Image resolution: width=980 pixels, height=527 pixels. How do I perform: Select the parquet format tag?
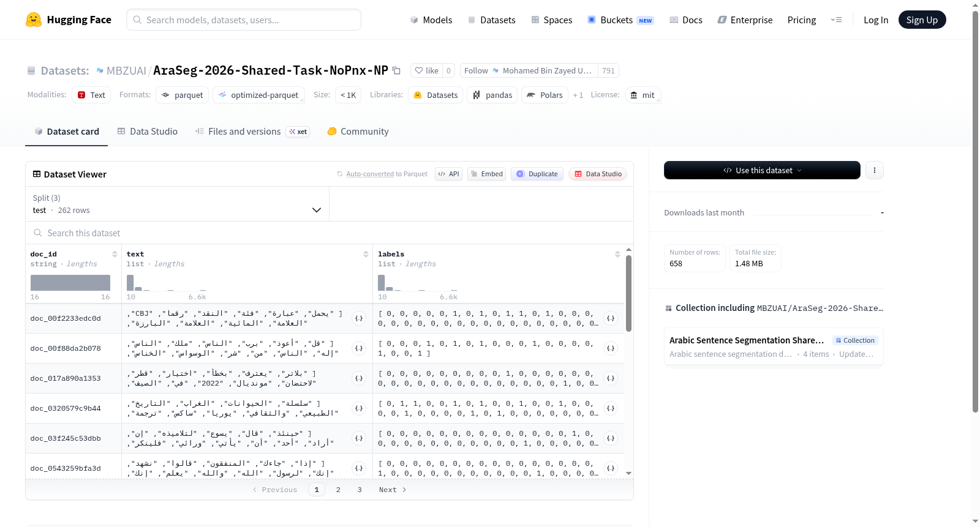[183, 95]
